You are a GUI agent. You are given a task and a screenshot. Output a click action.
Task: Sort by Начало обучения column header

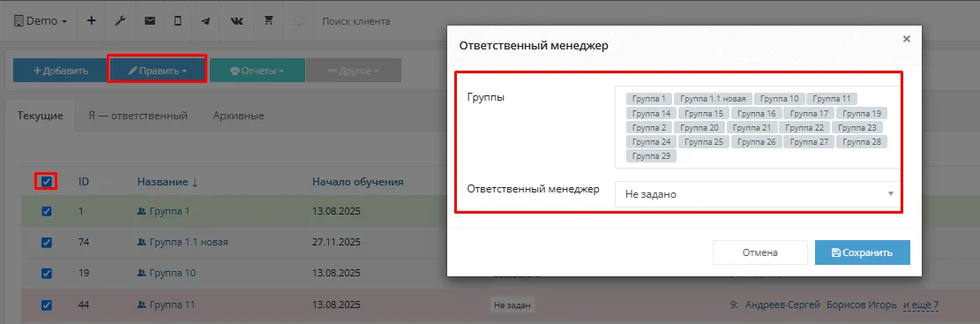pos(357,182)
